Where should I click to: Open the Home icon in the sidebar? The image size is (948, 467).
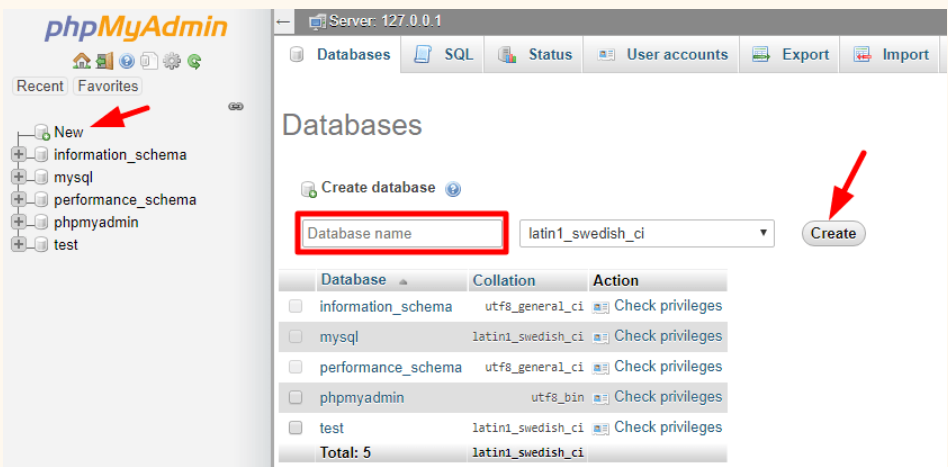click(x=82, y=60)
